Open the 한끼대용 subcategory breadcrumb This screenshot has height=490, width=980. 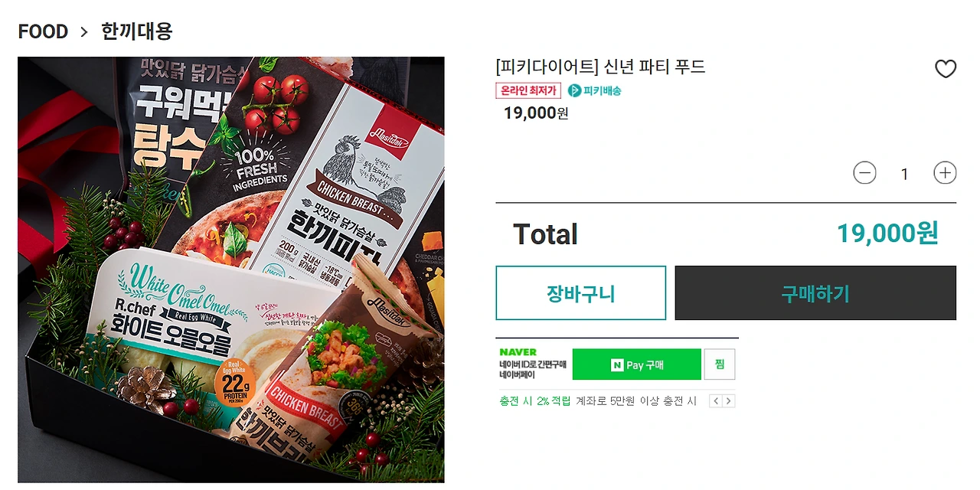point(137,31)
